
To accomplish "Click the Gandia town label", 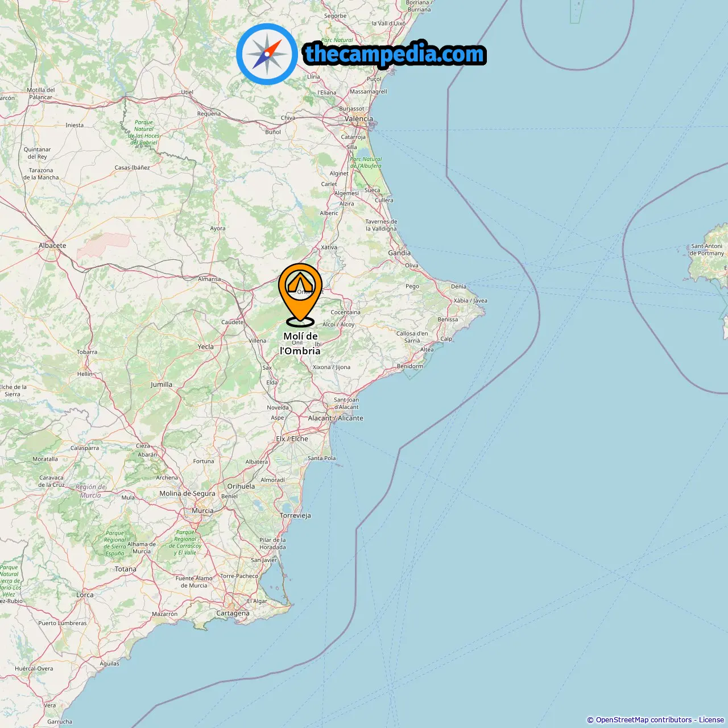I will click(399, 253).
